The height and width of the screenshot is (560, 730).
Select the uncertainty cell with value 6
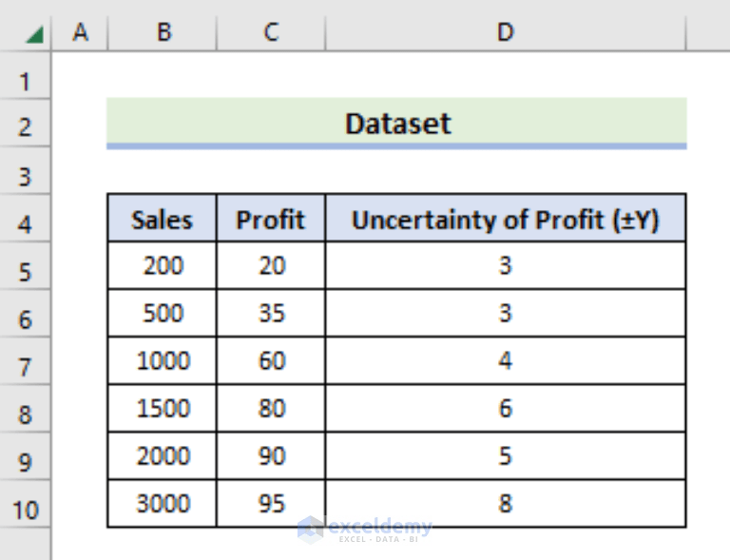505,408
